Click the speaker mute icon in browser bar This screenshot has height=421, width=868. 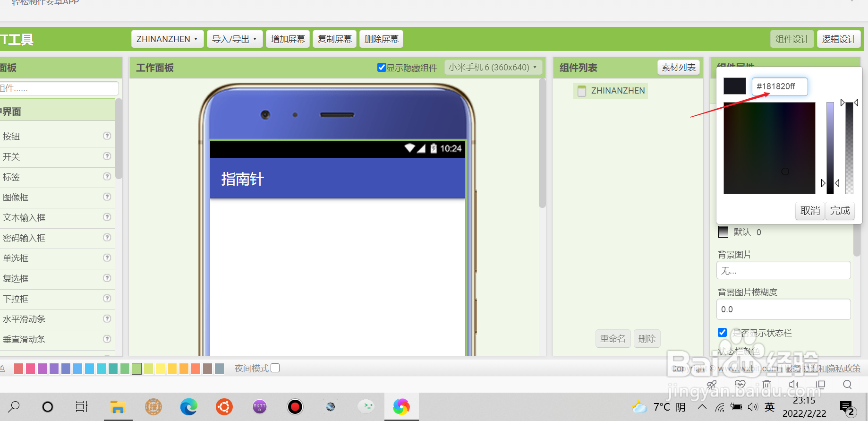coord(794,385)
